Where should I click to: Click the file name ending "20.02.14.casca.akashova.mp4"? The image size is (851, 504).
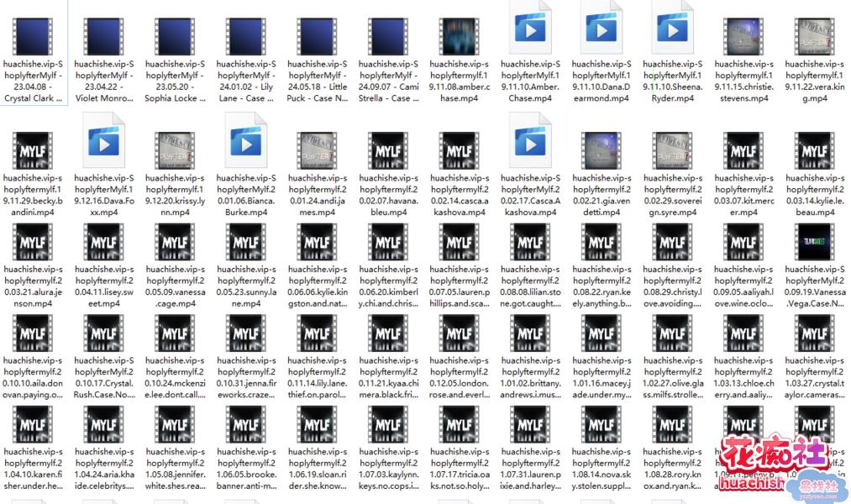point(460,195)
